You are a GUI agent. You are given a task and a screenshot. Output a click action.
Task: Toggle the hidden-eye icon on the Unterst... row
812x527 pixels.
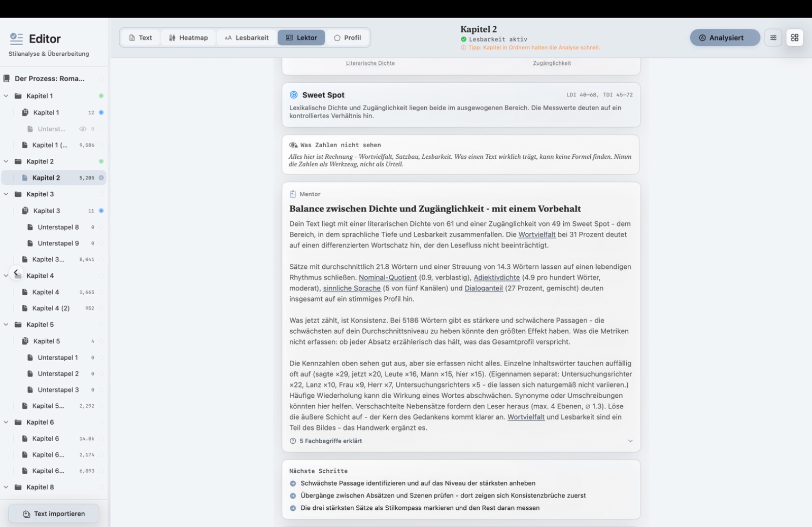pyautogui.click(x=83, y=129)
